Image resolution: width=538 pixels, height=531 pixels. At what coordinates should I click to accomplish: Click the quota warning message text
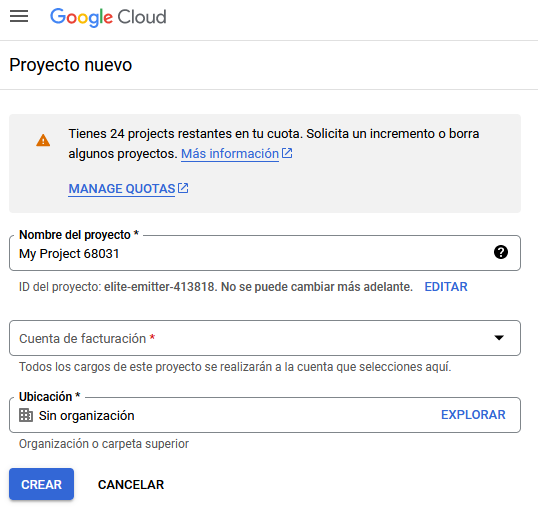pos(273,143)
